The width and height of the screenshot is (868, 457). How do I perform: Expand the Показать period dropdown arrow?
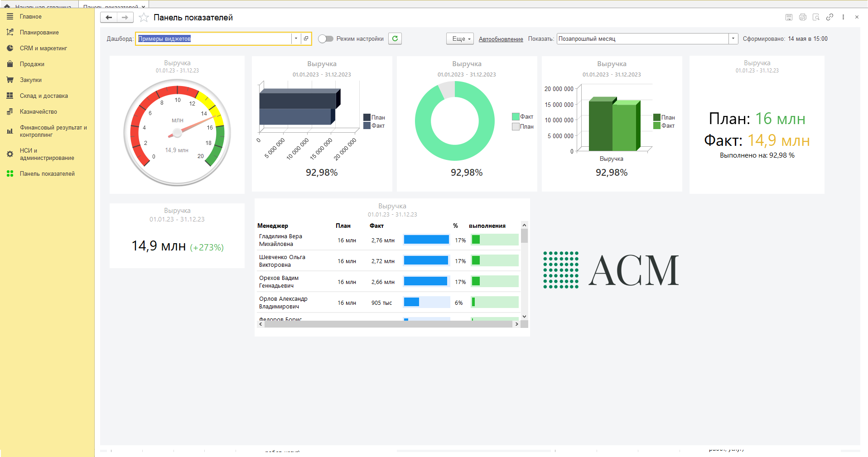pos(733,38)
